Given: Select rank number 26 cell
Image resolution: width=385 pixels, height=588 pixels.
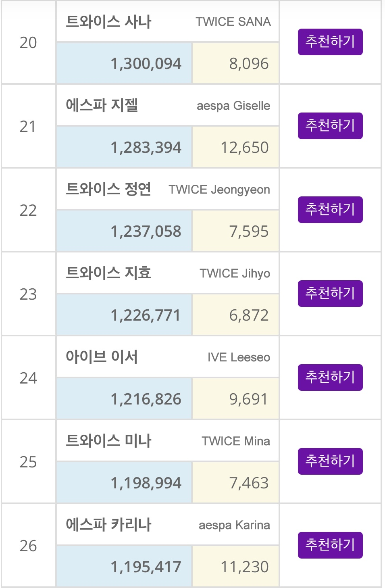Looking at the screenshot, I should (28, 546).
